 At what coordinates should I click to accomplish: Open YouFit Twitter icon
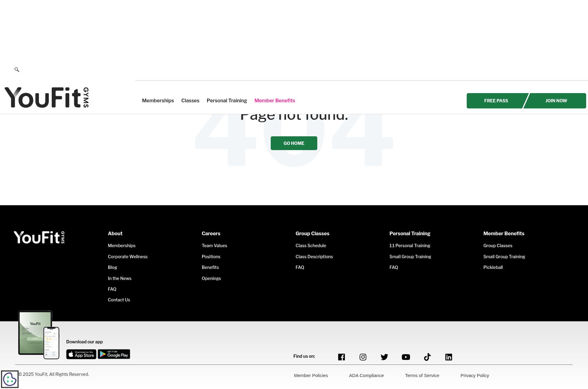[x=384, y=357]
